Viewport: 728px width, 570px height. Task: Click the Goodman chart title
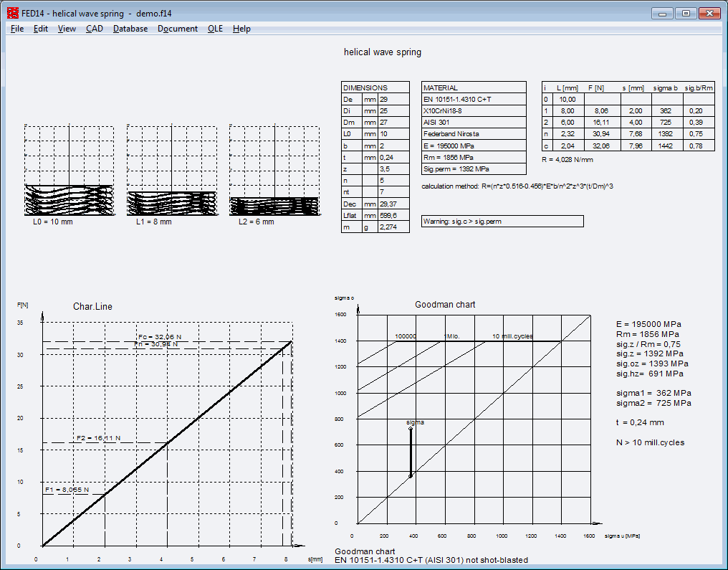(x=445, y=305)
